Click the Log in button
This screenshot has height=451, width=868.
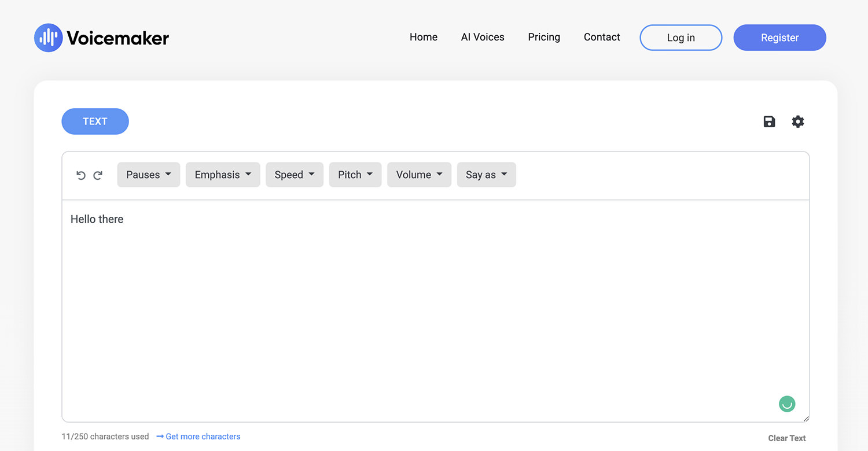tap(681, 38)
